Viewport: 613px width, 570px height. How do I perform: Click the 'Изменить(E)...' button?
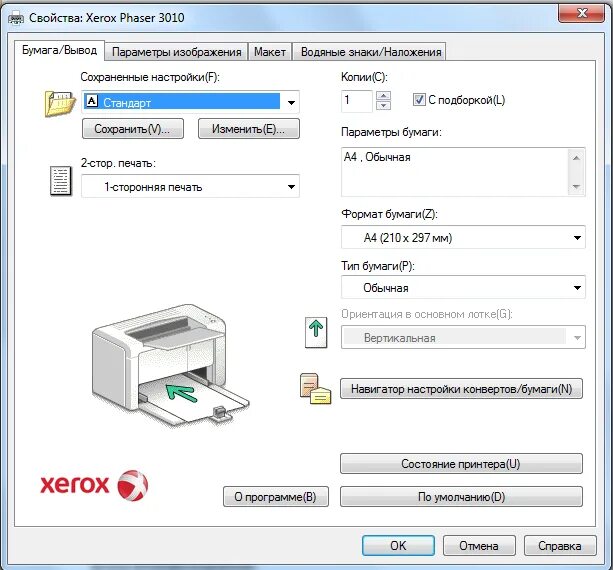click(x=249, y=129)
